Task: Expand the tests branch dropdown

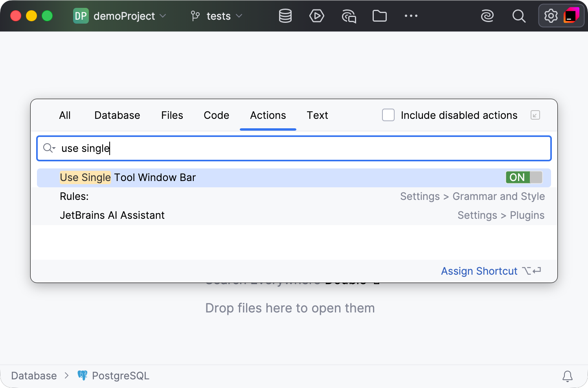Action: coord(217,16)
